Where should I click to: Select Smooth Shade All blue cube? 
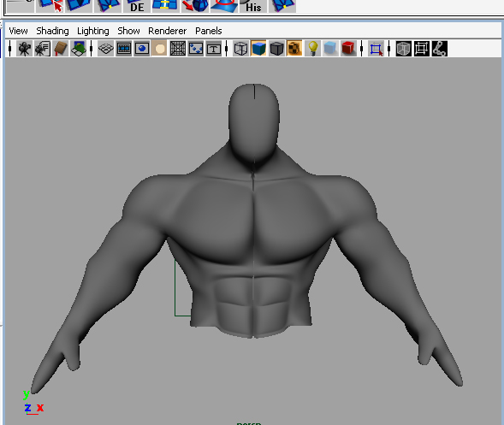[258, 49]
